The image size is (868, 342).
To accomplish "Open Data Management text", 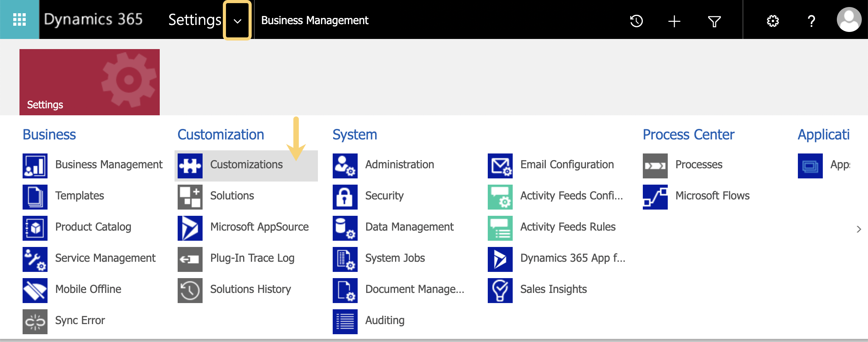I will 410,227.
